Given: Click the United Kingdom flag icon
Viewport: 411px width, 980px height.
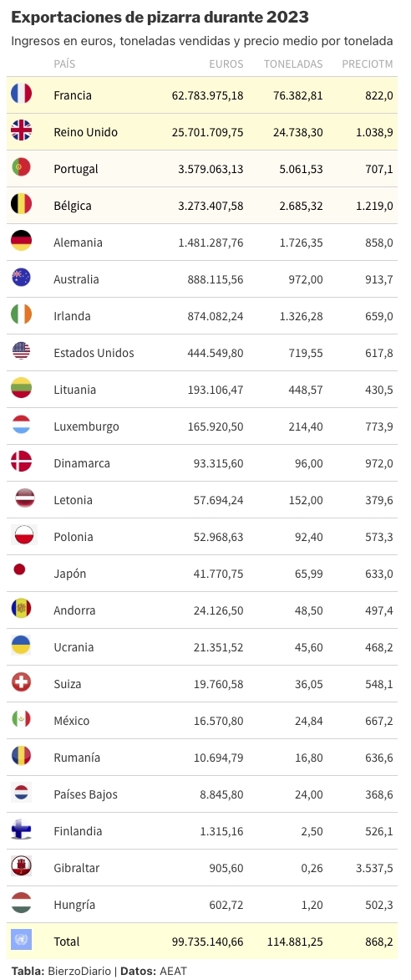Looking at the screenshot, I should pyautogui.click(x=21, y=131).
